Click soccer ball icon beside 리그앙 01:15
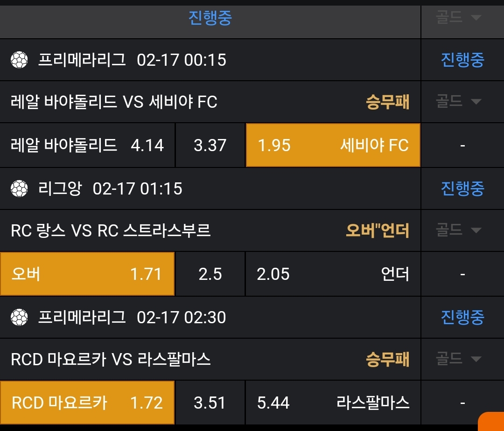 coord(20,188)
